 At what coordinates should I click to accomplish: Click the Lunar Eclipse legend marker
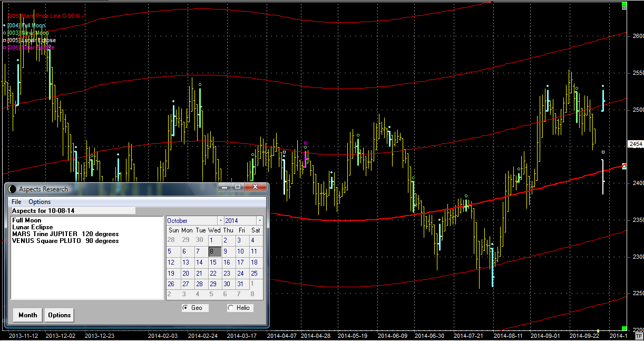coord(4,40)
